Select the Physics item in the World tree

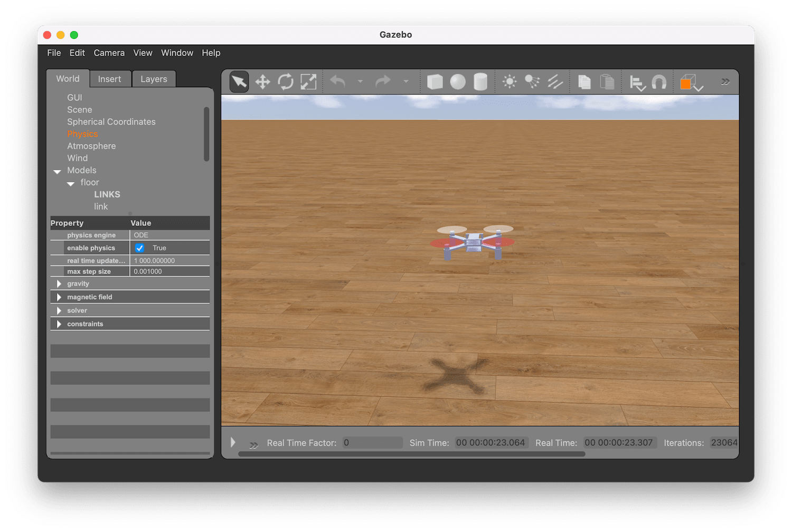pyautogui.click(x=82, y=134)
